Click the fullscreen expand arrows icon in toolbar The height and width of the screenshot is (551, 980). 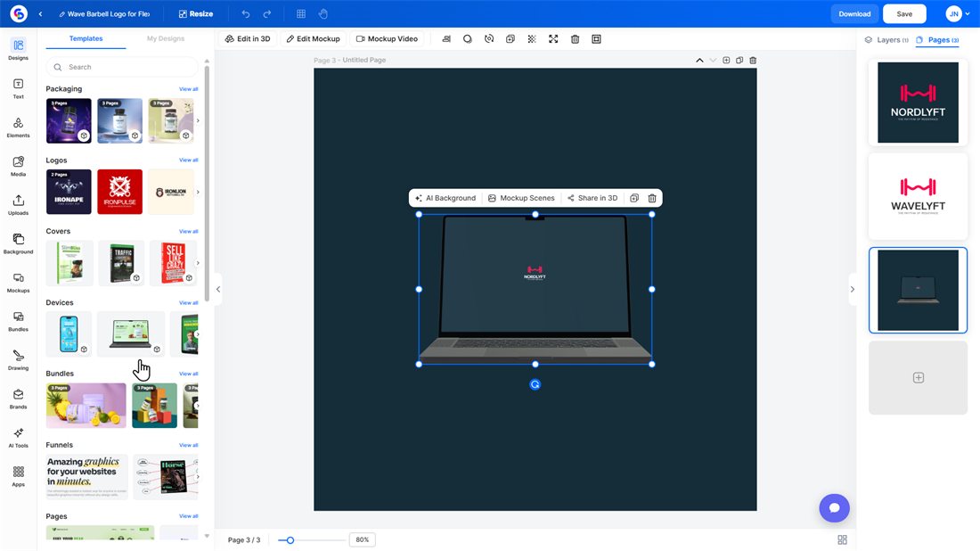553,38
